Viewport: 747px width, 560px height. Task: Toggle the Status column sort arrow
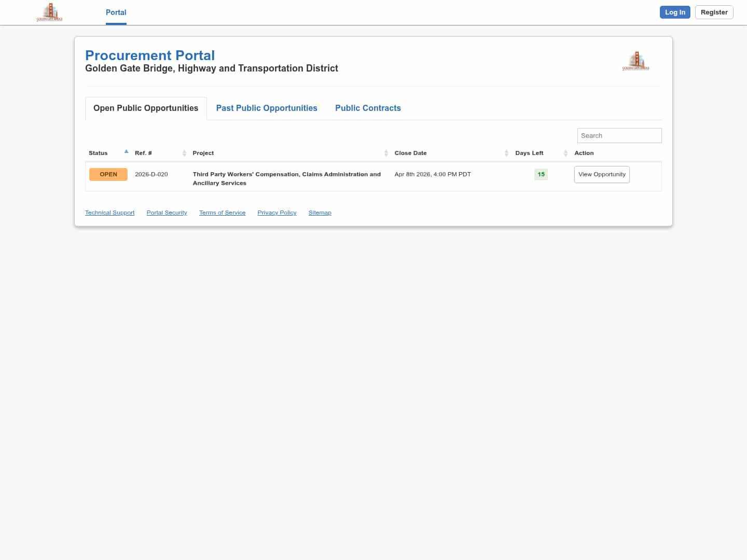pos(126,152)
